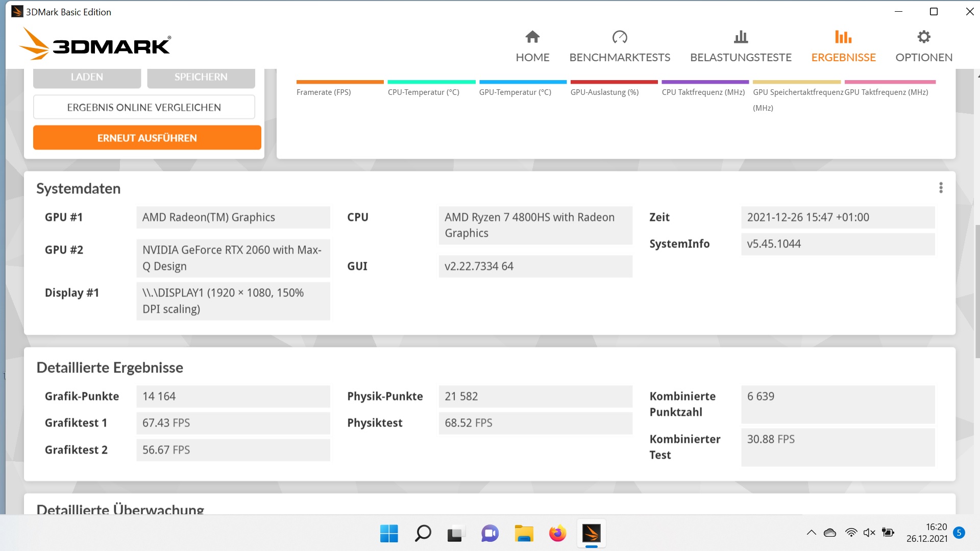This screenshot has width=980, height=551.
Task: Open Windows taskbar search
Action: point(423,534)
